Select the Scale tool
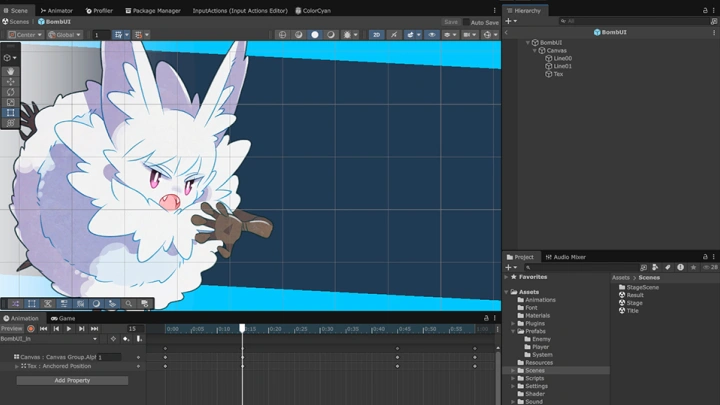 click(11, 102)
